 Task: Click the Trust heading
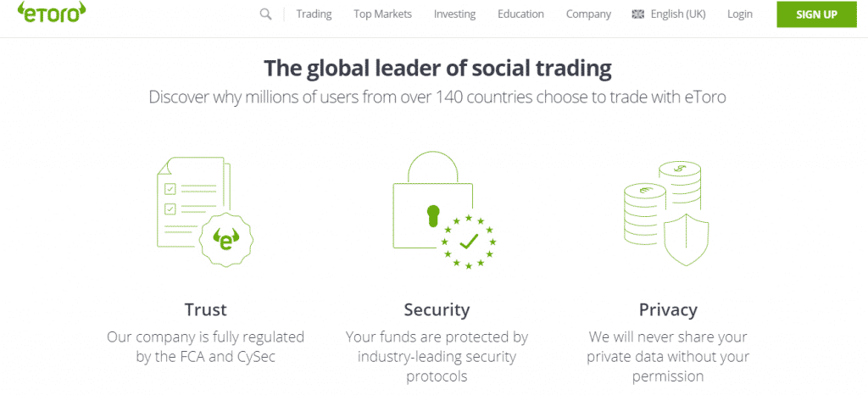206,309
